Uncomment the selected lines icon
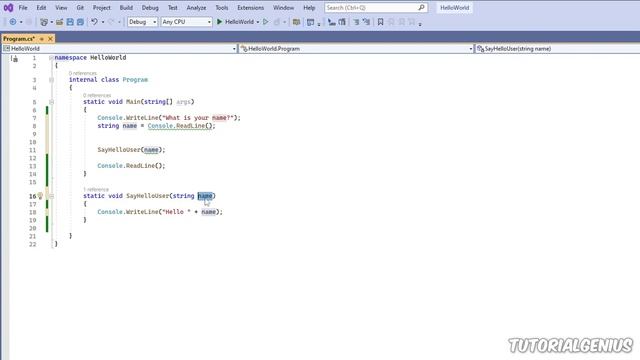 pyautogui.click(x=366, y=22)
